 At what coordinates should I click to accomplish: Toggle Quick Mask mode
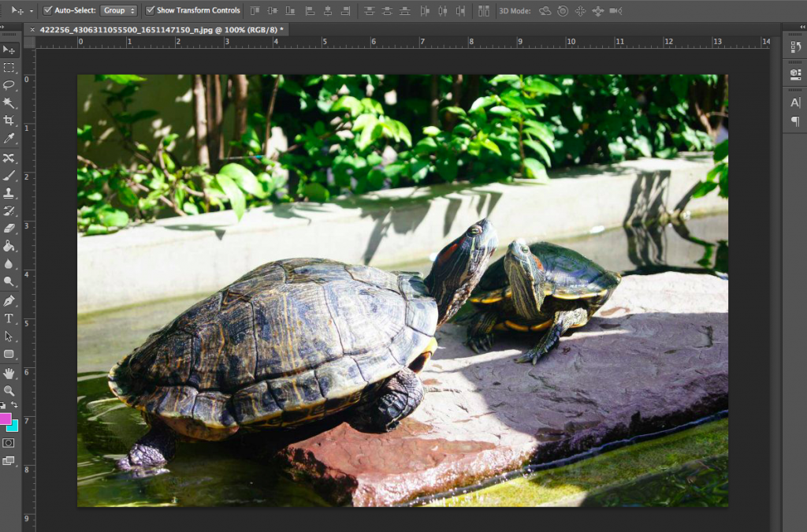(9, 443)
